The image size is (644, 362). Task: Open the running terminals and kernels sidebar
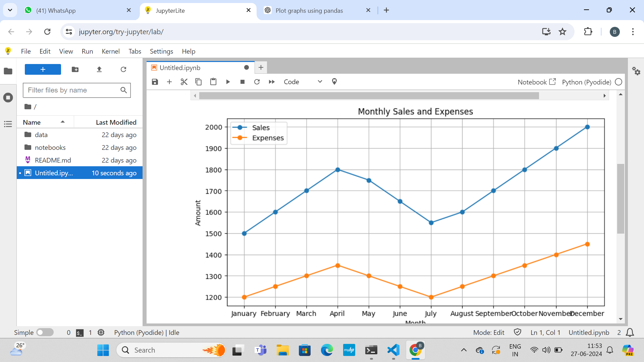click(x=8, y=98)
